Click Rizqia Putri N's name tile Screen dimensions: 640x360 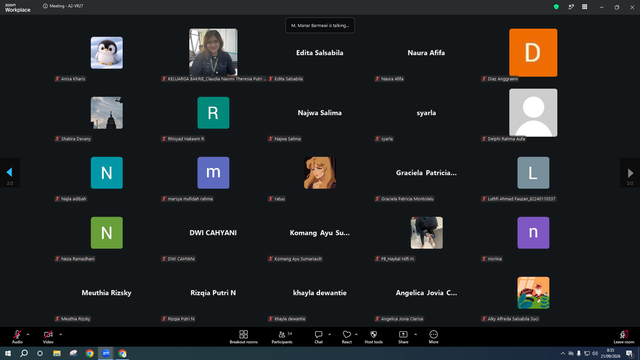click(x=213, y=293)
